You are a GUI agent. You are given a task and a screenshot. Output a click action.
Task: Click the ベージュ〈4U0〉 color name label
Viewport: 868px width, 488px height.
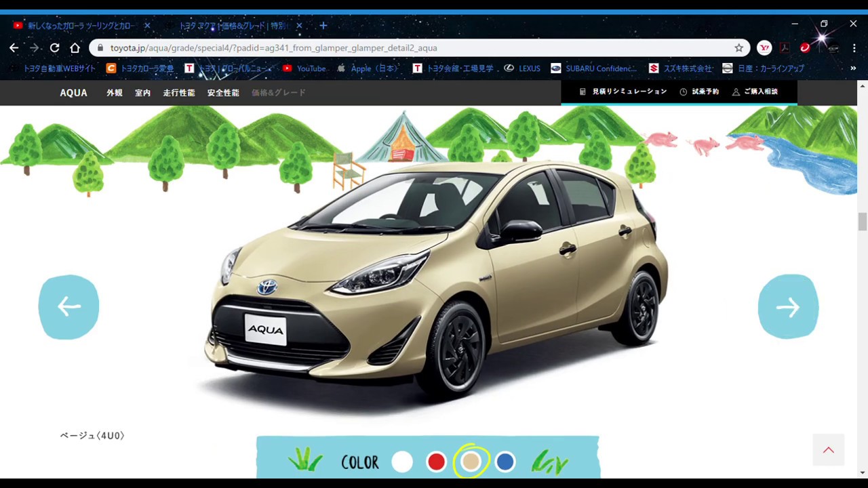point(92,436)
